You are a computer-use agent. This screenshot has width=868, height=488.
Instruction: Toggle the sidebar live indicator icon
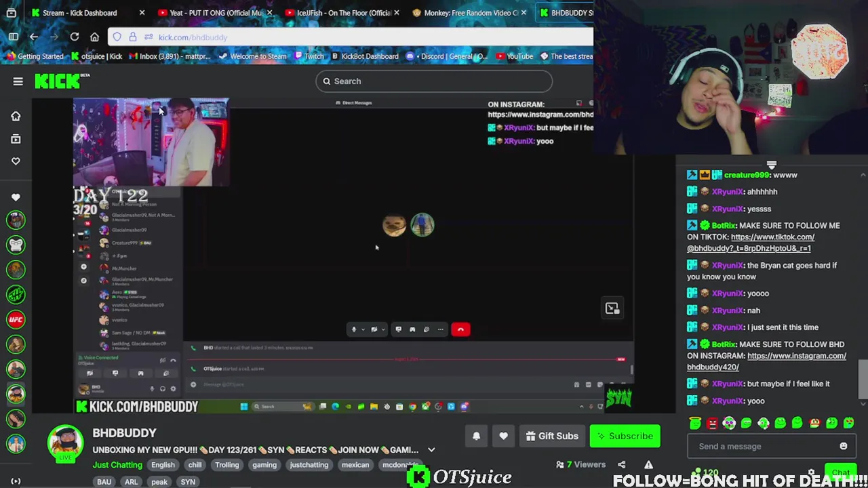coord(16,481)
